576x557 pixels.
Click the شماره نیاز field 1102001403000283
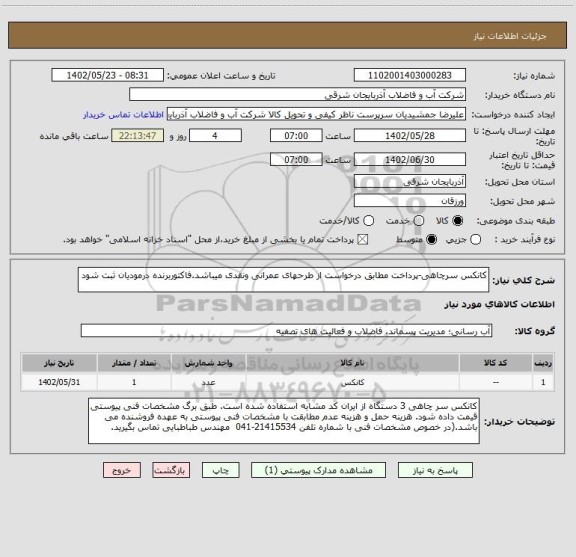click(x=410, y=75)
